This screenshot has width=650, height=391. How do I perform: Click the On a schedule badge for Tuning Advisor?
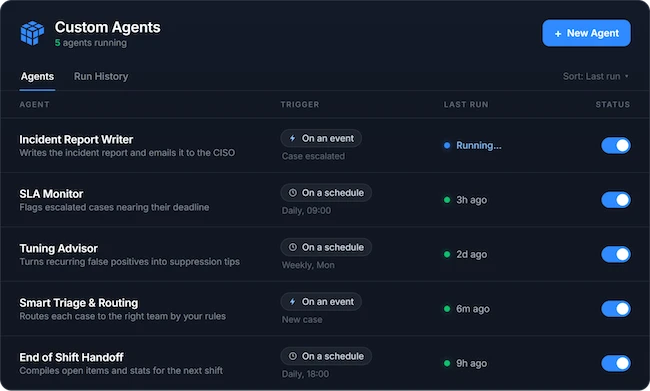pos(326,247)
